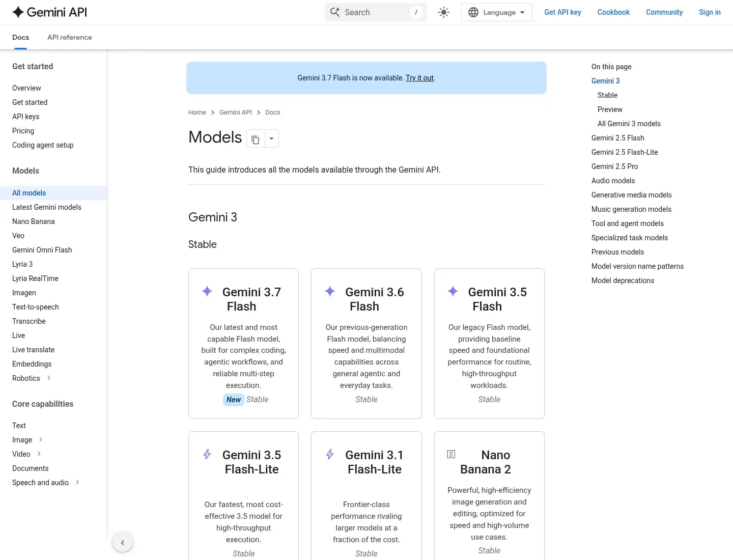Go to Docs breadcrumb
733x560 pixels.
(272, 113)
